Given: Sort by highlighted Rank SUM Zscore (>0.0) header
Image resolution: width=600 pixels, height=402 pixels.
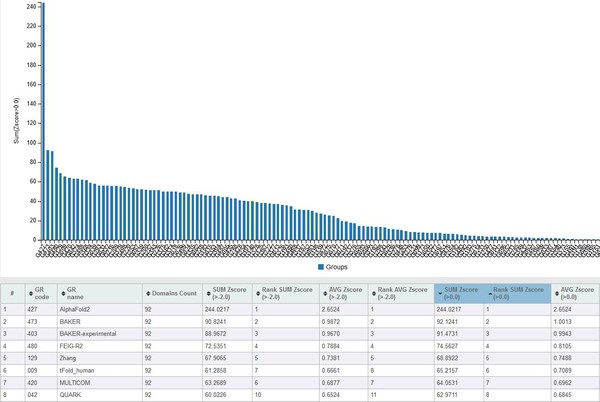Looking at the screenshot, I should click(x=520, y=291).
